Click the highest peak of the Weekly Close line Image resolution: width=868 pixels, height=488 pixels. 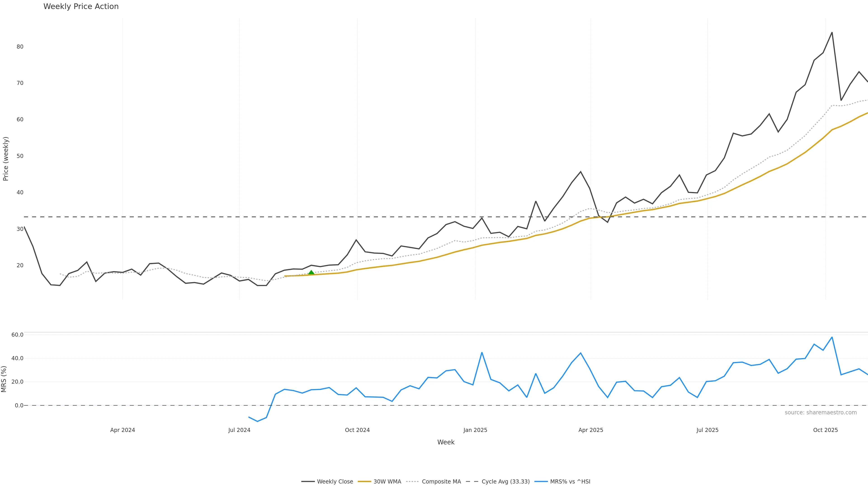click(x=832, y=33)
